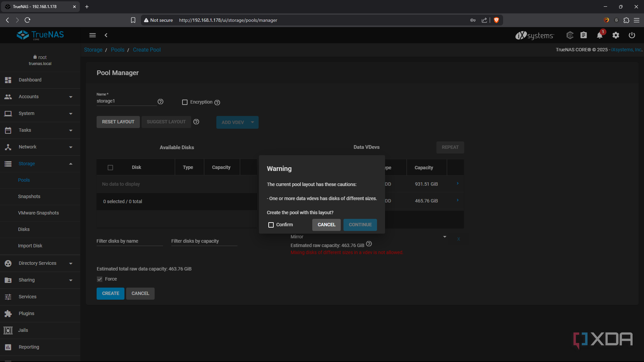This screenshot has height=362, width=644.
Task: Open browser extensions puzzle icon
Action: pos(626,20)
